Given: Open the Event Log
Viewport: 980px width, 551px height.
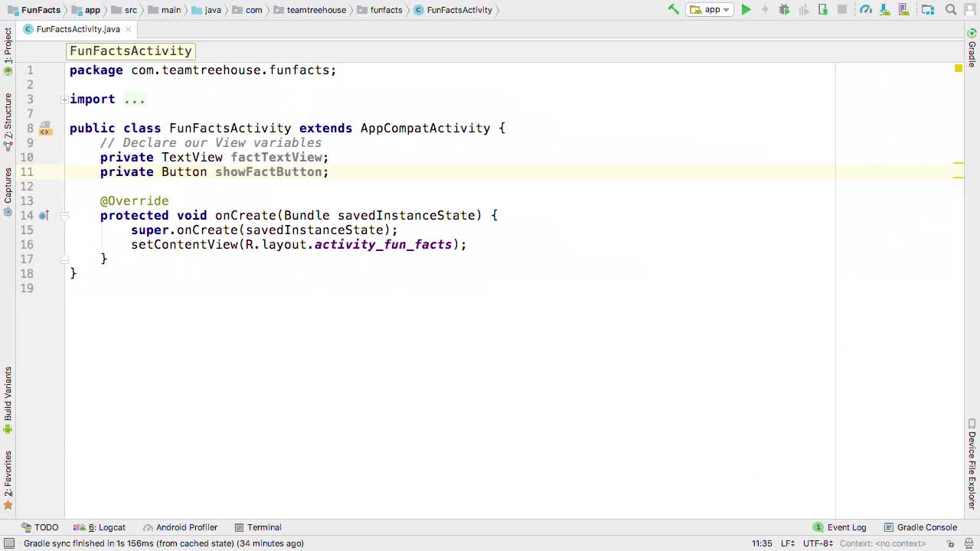Looking at the screenshot, I should (x=846, y=527).
